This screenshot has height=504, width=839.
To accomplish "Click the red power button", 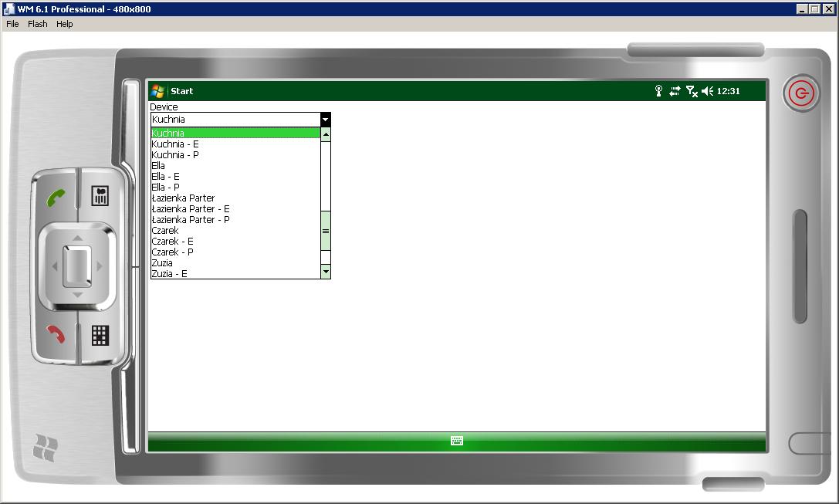I will [801, 93].
